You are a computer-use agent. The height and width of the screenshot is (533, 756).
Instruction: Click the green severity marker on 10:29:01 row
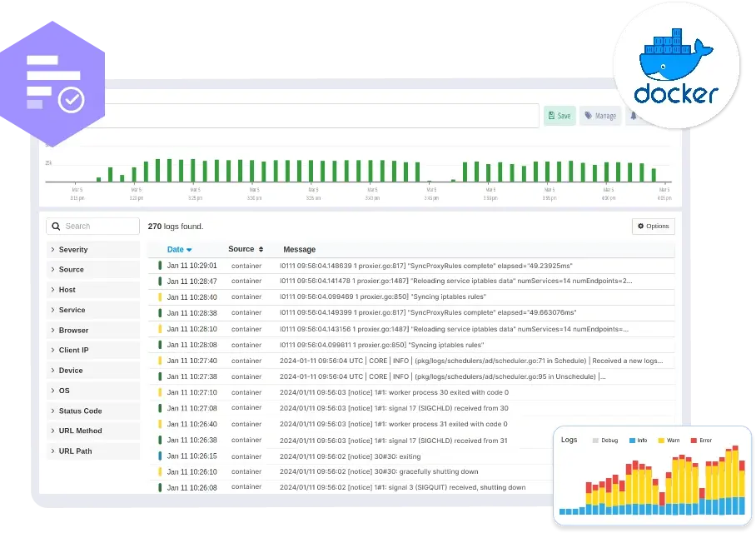click(x=160, y=266)
